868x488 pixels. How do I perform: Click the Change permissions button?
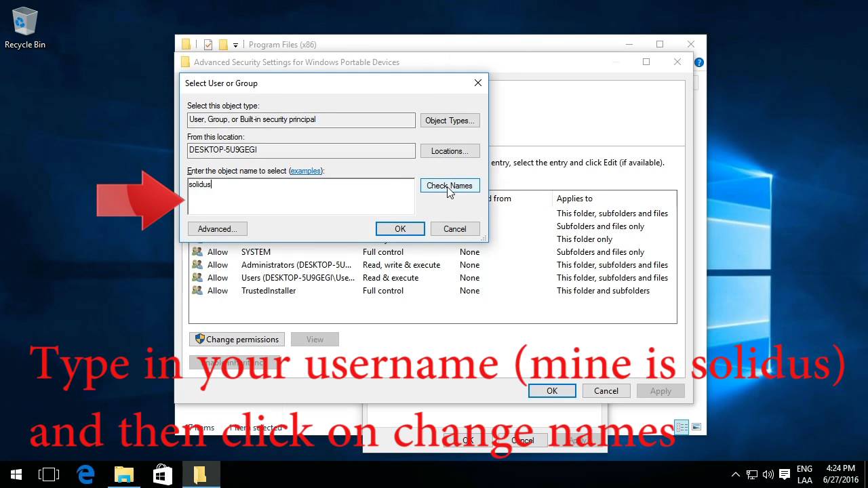(237, 339)
